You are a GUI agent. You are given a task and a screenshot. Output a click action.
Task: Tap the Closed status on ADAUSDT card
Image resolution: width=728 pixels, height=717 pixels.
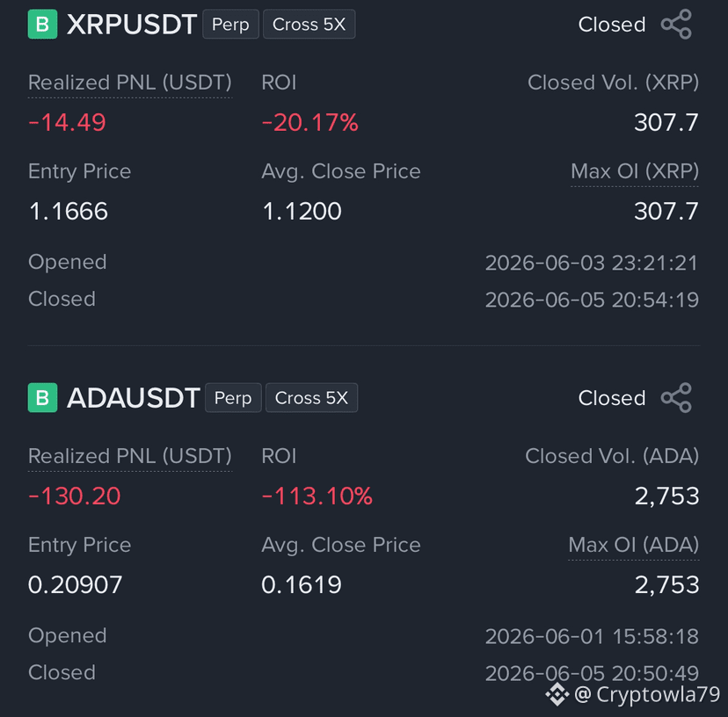612,398
